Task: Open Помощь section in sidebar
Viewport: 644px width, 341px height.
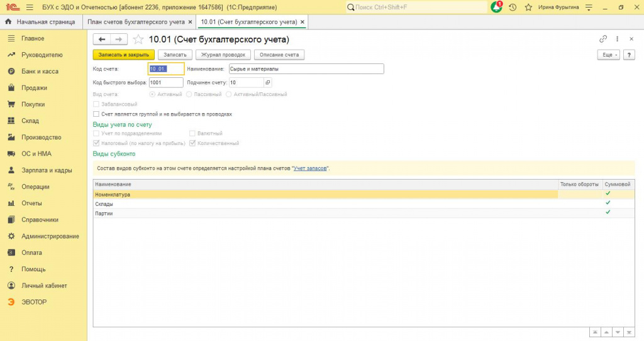Action: pyautogui.click(x=33, y=269)
